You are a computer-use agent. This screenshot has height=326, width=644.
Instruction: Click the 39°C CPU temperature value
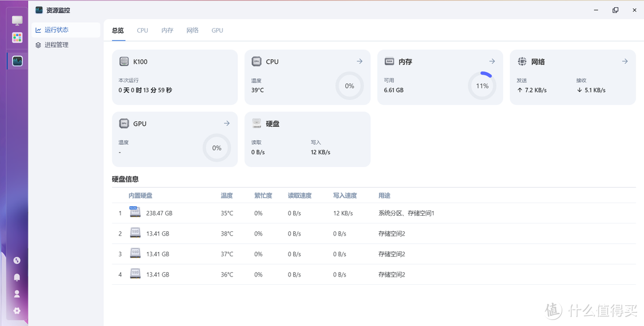click(x=258, y=90)
